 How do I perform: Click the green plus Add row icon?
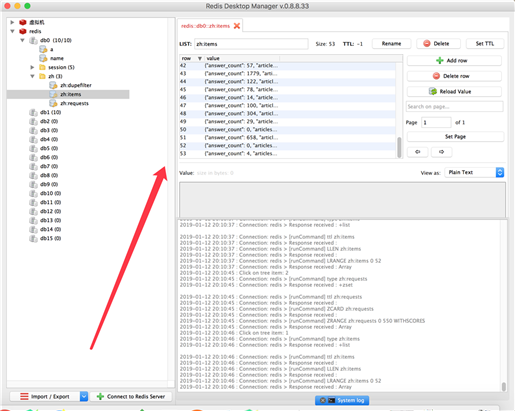pos(440,61)
